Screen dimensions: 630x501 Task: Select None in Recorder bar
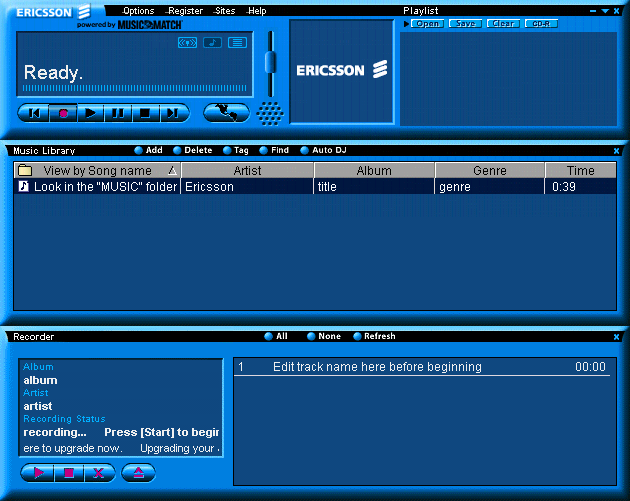tap(324, 336)
